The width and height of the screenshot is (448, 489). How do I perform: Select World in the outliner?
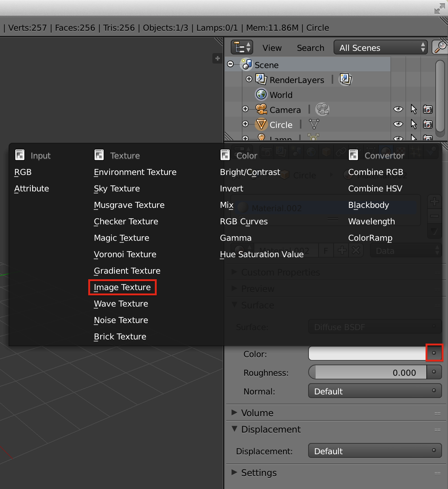[x=281, y=95]
